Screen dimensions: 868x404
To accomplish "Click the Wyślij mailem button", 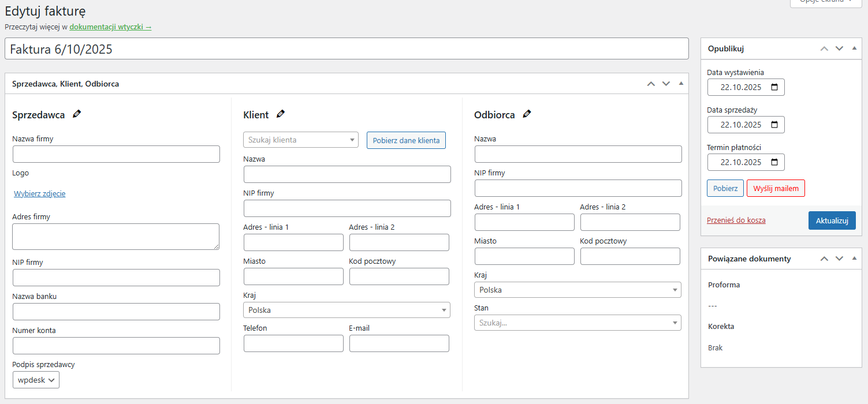I will tap(775, 188).
